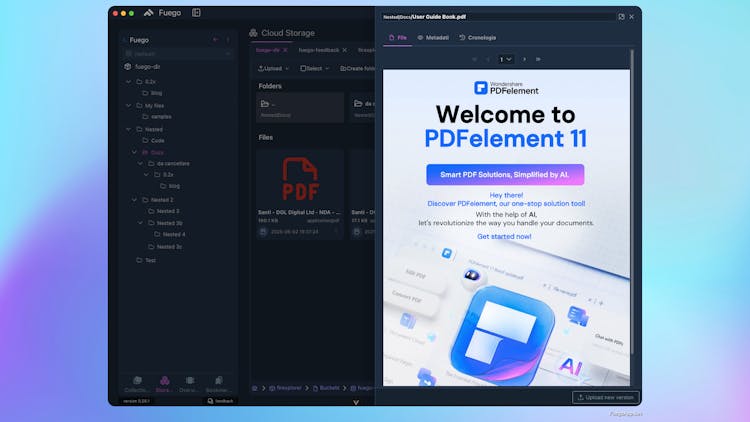Open the parent '..' folder card
The height and width of the screenshot is (422, 750).
coord(300,108)
